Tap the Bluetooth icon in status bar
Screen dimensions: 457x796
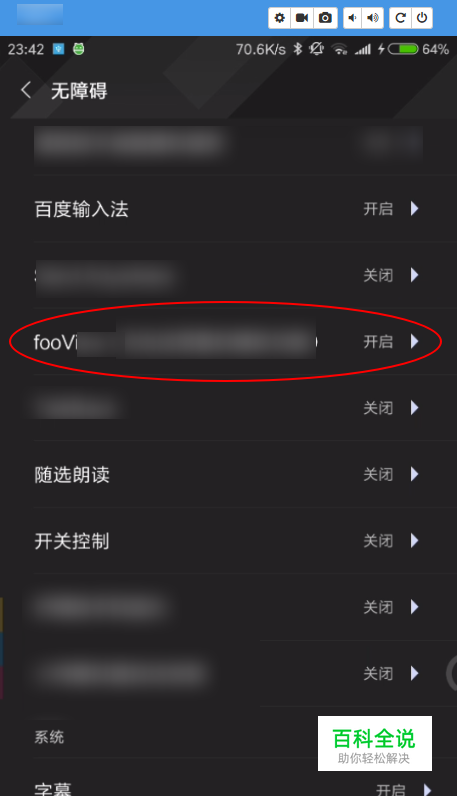298,49
